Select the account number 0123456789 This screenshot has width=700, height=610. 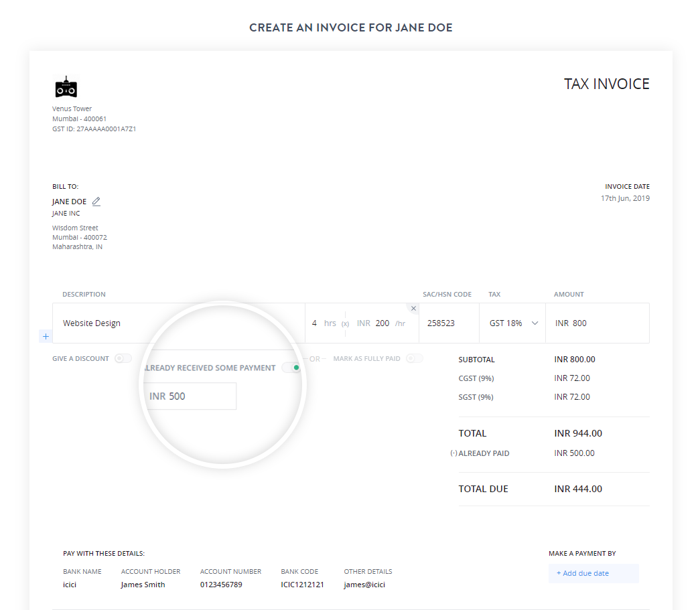click(x=221, y=585)
